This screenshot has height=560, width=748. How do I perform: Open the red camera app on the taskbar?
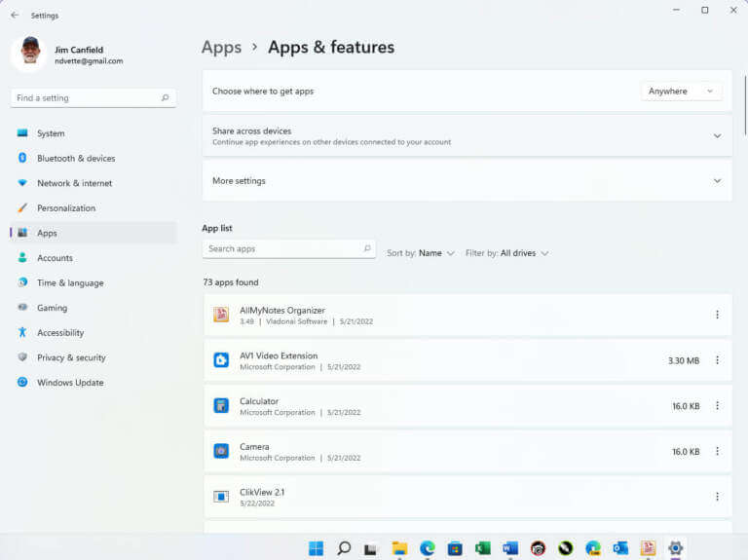click(x=538, y=548)
